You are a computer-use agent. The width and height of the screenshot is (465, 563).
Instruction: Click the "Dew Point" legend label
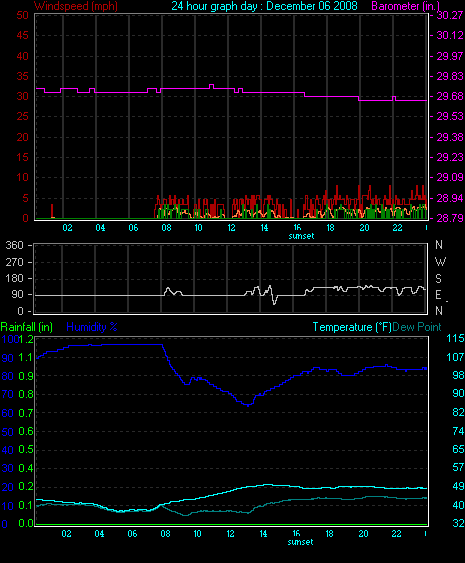pyautogui.click(x=417, y=327)
